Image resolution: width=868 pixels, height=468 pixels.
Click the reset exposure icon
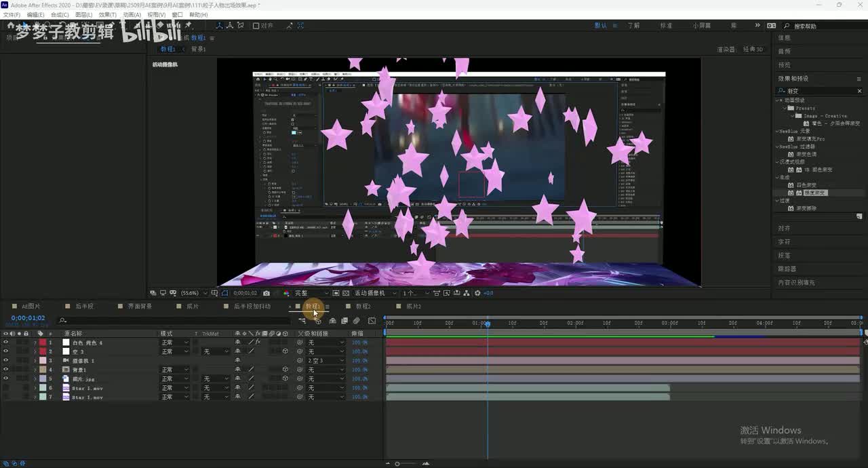(478, 293)
